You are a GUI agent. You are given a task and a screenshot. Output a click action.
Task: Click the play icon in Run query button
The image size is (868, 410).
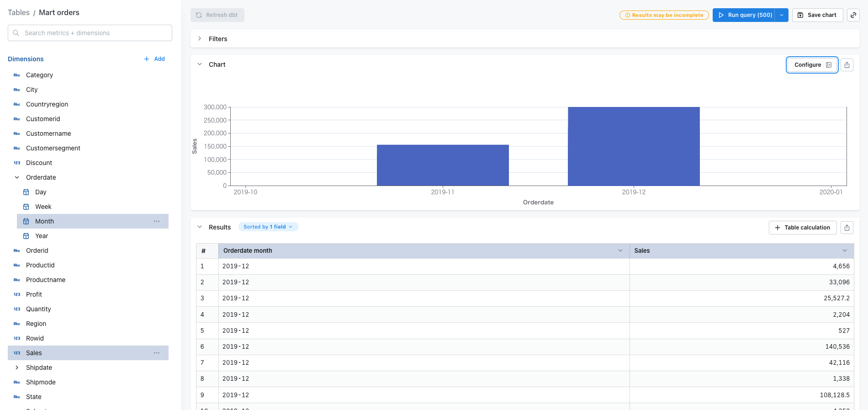pyautogui.click(x=721, y=15)
